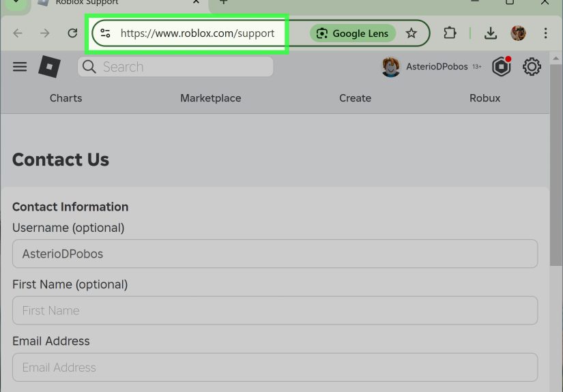Reload the Roblox support page

(x=72, y=33)
